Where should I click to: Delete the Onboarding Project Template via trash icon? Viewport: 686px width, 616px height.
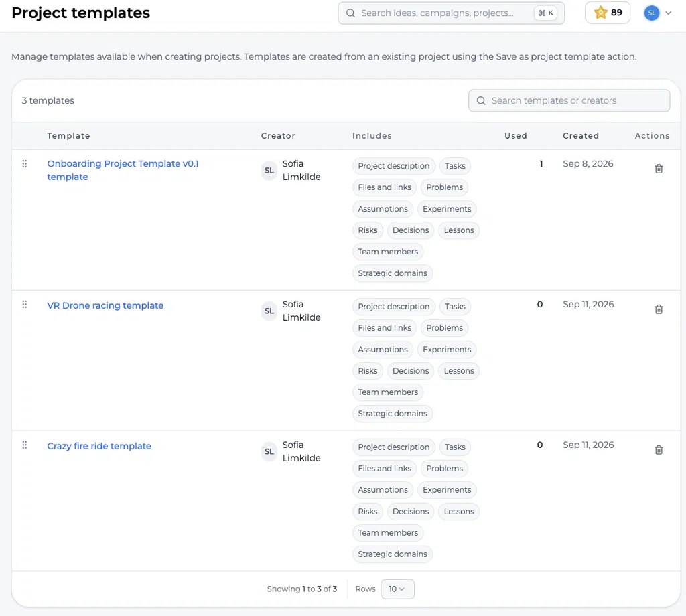[x=659, y=169]
